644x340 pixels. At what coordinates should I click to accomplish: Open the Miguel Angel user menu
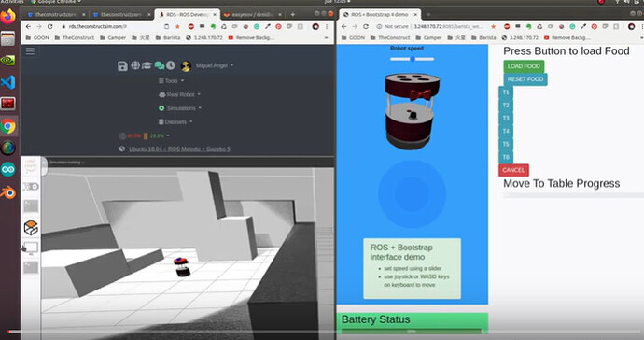[x=214, y=65]
